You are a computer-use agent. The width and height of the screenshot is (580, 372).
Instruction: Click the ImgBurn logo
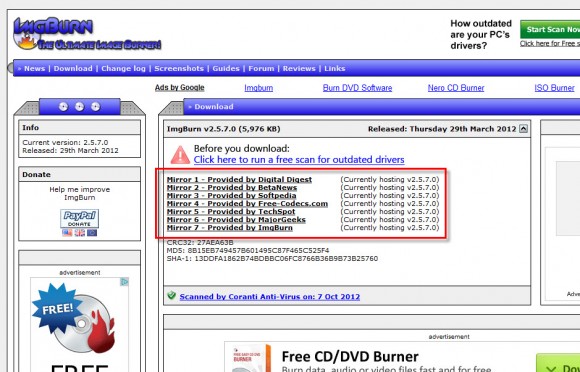click(87, 34)
